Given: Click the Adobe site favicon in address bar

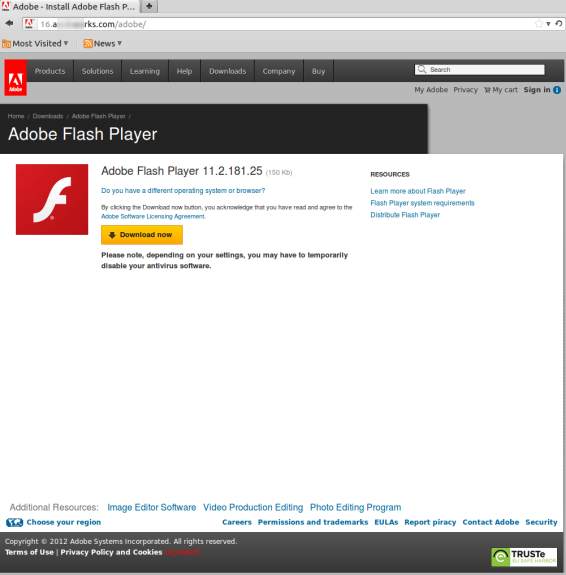Looking at the screenshot, I should point(29,24).
